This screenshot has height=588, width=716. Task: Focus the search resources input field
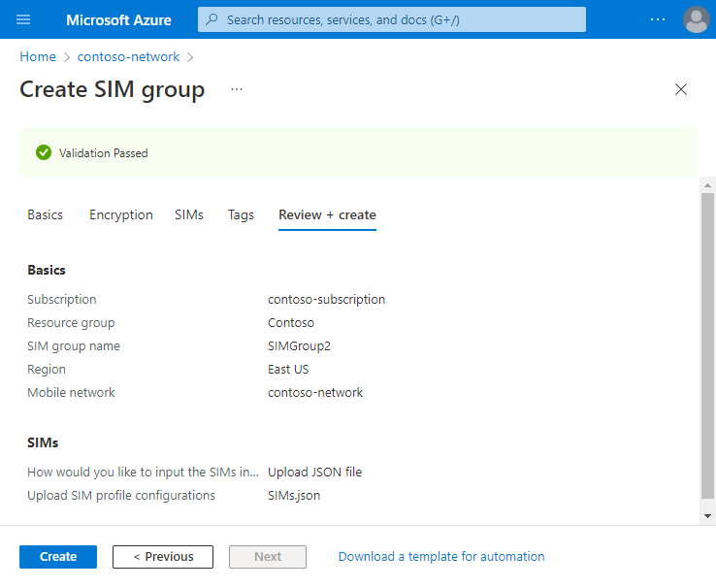(x=398, y=19)
